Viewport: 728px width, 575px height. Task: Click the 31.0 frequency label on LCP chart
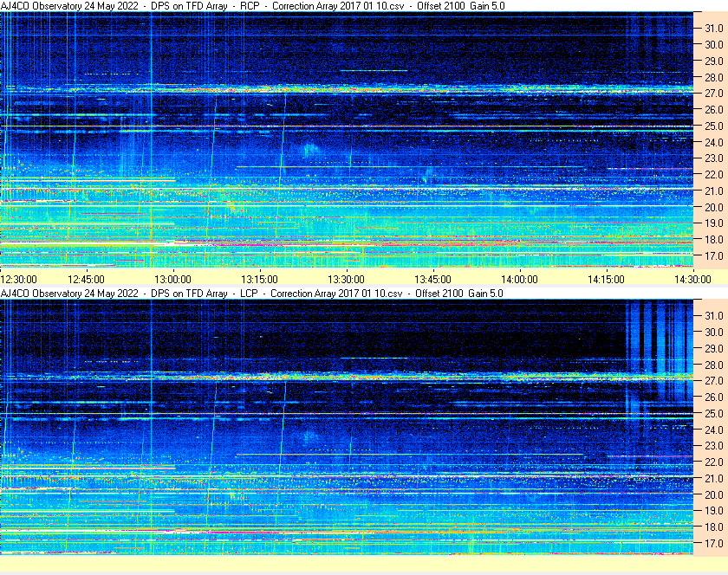click(x=714, y=315)
